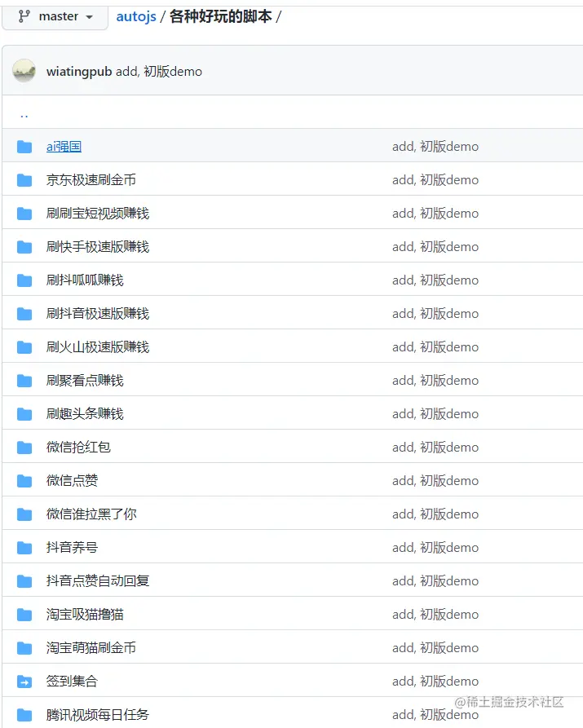
Task: Click the folder icon for 微信点赞
Action: (x=24, y=481)
